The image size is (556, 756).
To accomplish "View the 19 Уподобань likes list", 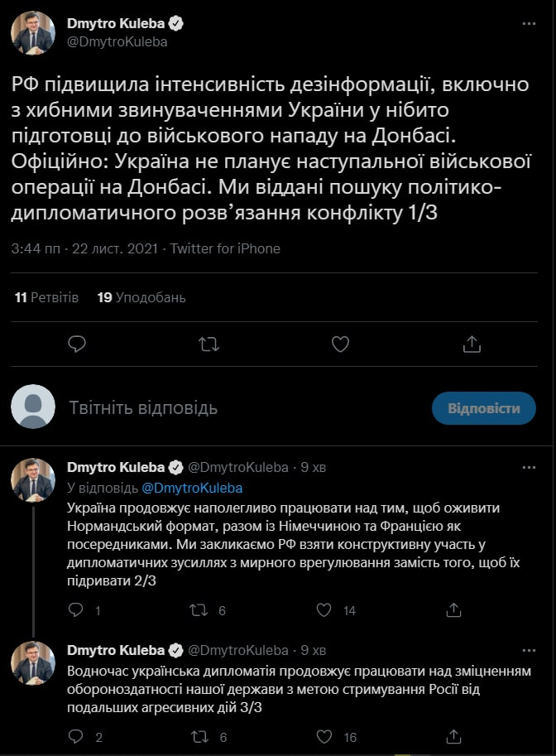I will click(141, 297).
